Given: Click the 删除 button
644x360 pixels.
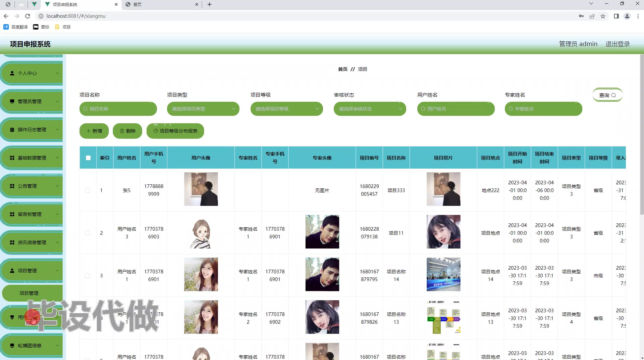Looking at the screenshot, I should (127, 131).
